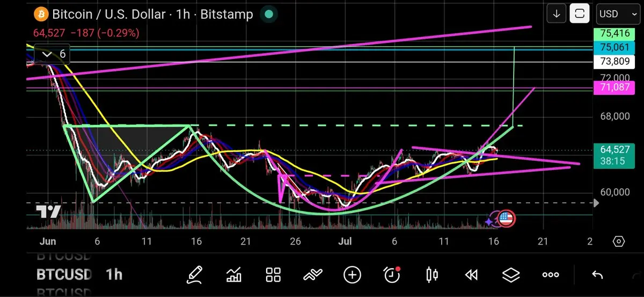The image size is (644, 297).
Task: Tap the Jun date axis label
Action: pos(47,242)
